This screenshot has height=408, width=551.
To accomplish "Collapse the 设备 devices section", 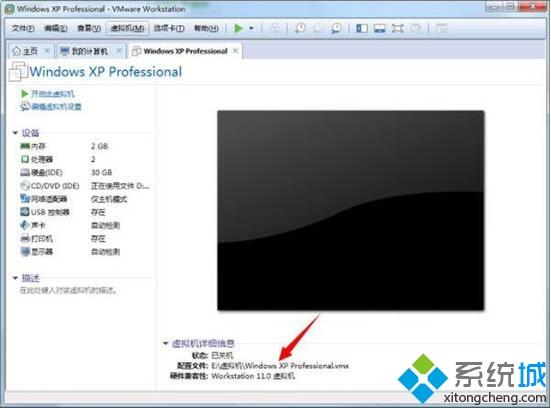I will click(x=15, y=133).
